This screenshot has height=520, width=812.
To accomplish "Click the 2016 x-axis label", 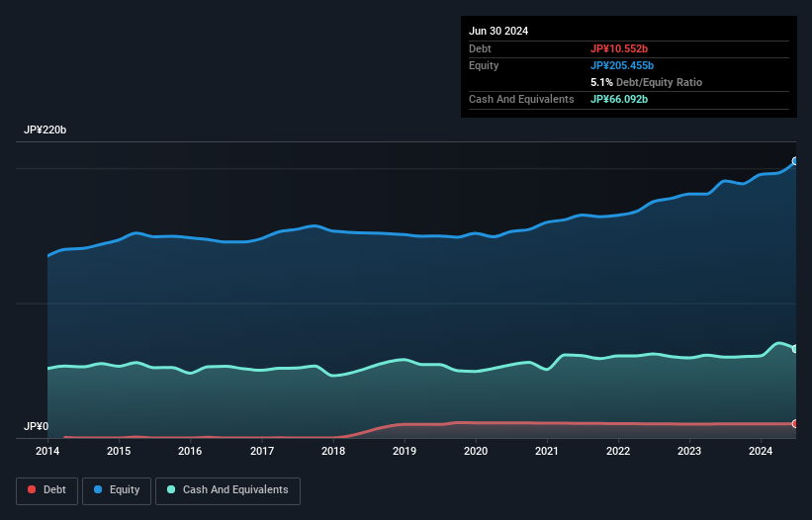I will click(190, 451).
